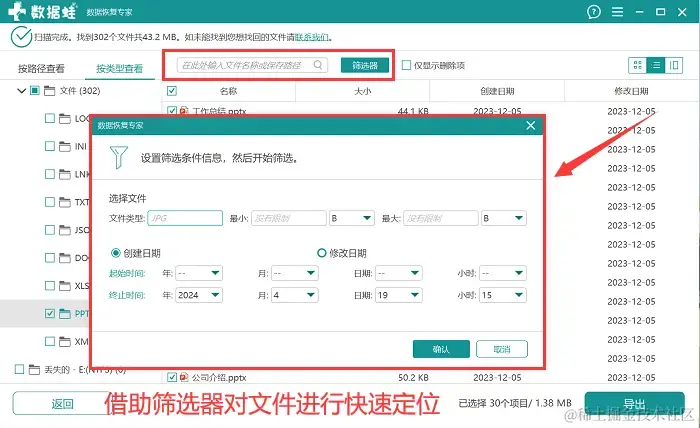Screen dimensions: 700x428
Task: Select the 创建日期 radio button
Action: coord(116,253)
